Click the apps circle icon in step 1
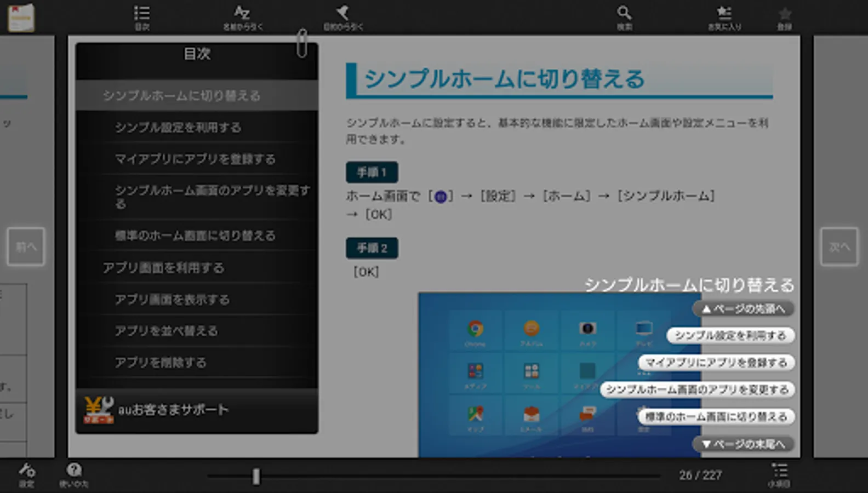 click(441, 197)
